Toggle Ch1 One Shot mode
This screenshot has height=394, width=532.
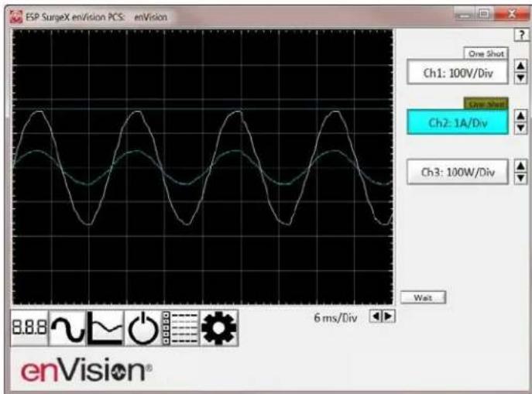(x=486, y=53)
